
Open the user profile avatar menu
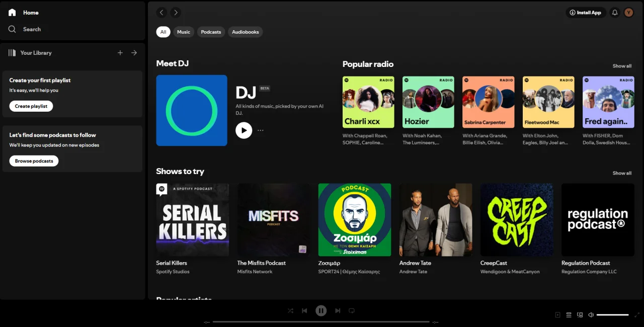point(629,13)
